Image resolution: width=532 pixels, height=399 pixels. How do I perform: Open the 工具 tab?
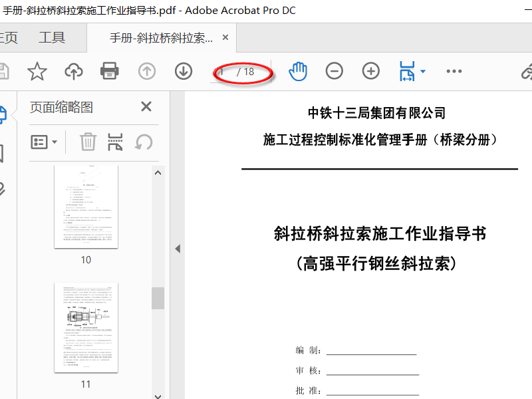tap(52, 38)
